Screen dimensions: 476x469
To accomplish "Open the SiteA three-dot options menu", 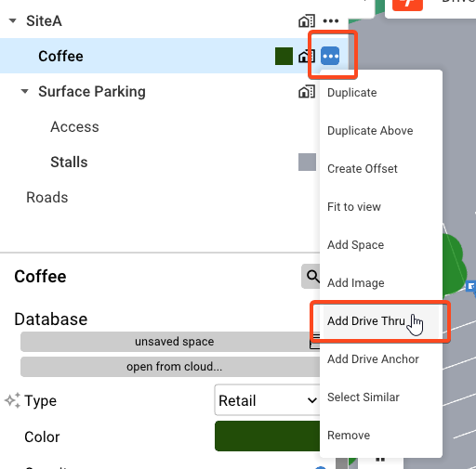I will pos(330,21).
